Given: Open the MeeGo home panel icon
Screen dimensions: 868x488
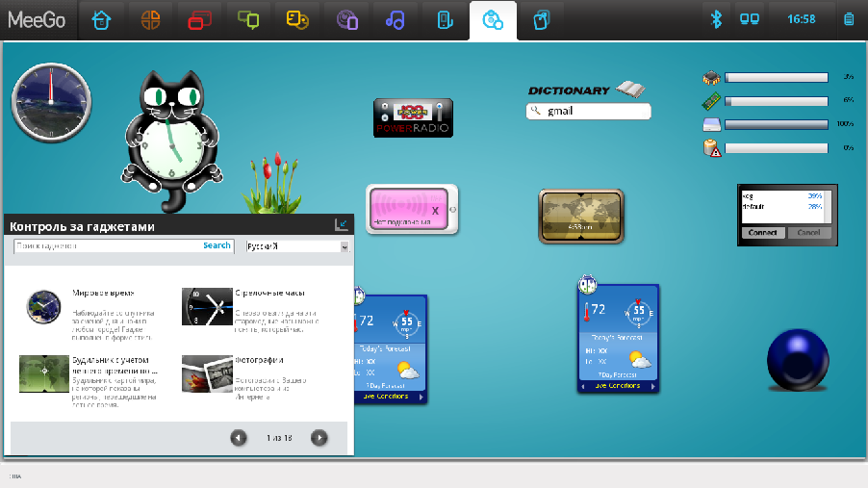Looking at the screenshot, I should coord(102,19).
